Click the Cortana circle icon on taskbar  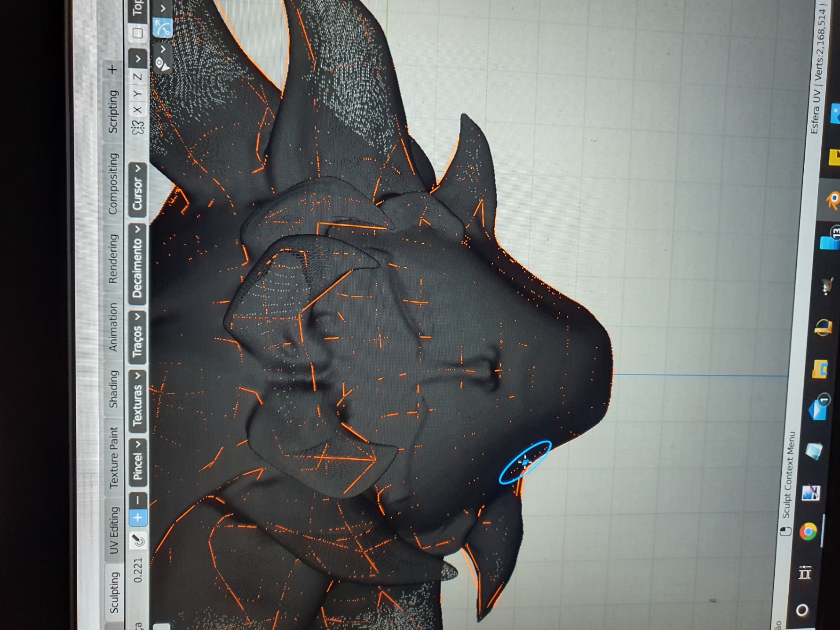point(802,610)
